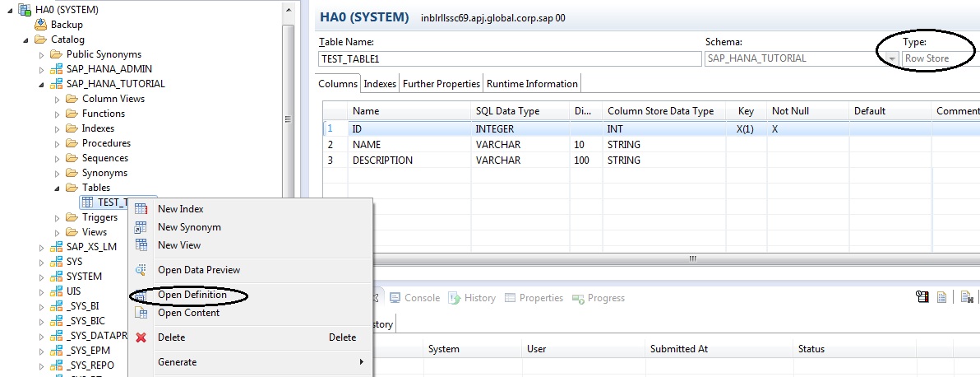Screen dimensions: 980x377
Task: Click the Progress view icon
Action: (x=578, y=298)
